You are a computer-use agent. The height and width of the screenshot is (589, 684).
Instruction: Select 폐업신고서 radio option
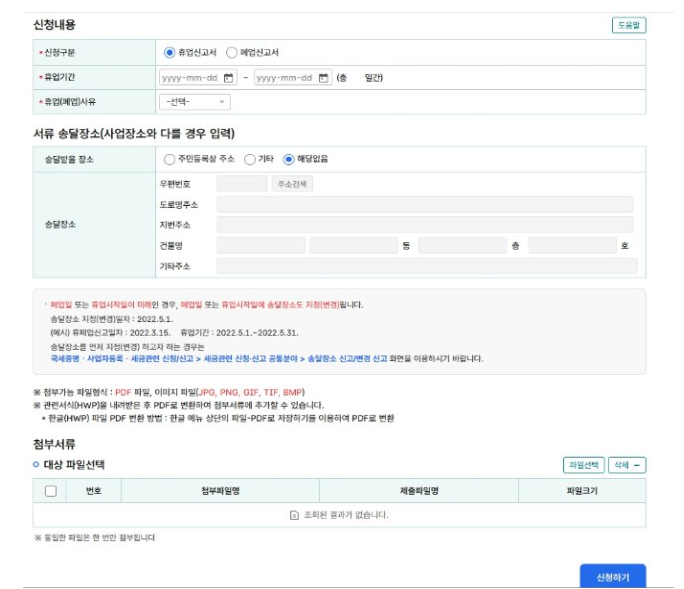[x=232, y=53]
